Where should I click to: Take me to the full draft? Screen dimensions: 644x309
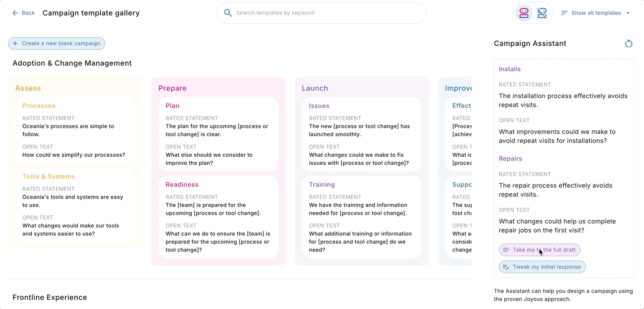540,250
